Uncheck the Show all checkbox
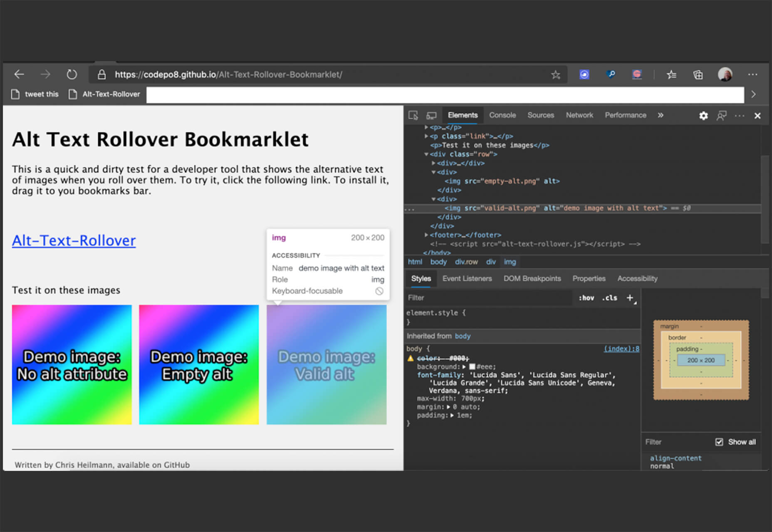Viewport: 772px width, 532px height. click(x=719, y=442)
